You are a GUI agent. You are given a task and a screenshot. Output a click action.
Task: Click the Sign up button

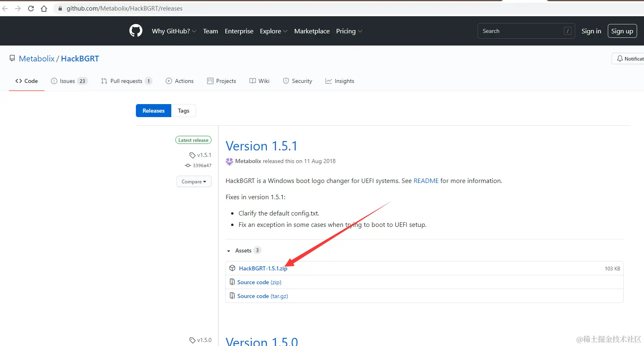(x=622, y=31)
